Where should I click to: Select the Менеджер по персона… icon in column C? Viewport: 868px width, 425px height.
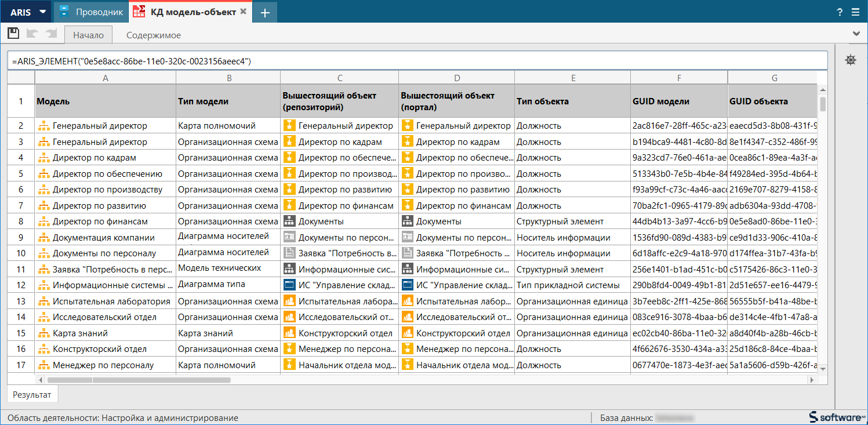point(289,349)
